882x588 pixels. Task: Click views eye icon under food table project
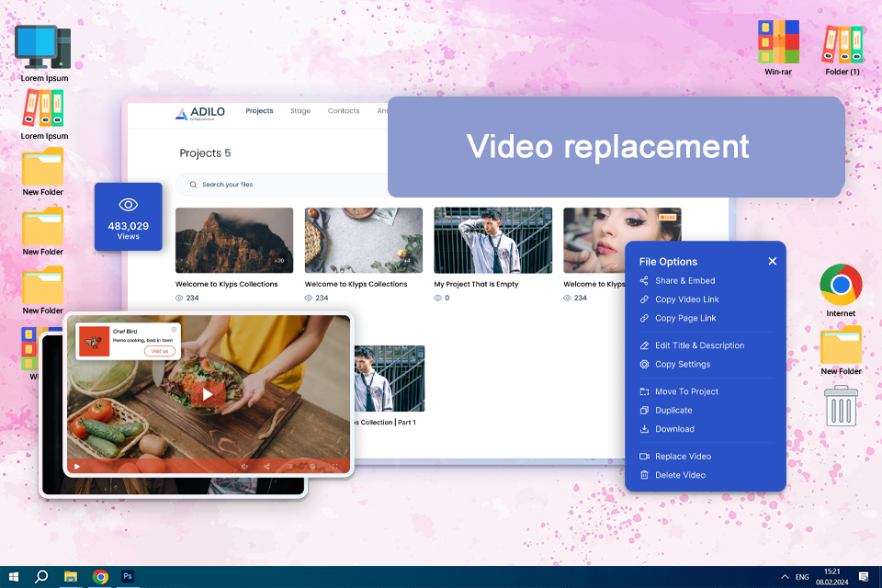(309, 299)
